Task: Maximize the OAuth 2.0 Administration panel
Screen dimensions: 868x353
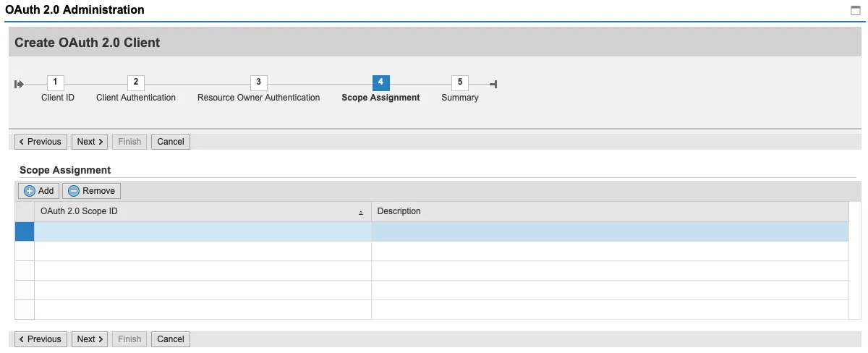Action: (856, 10)
